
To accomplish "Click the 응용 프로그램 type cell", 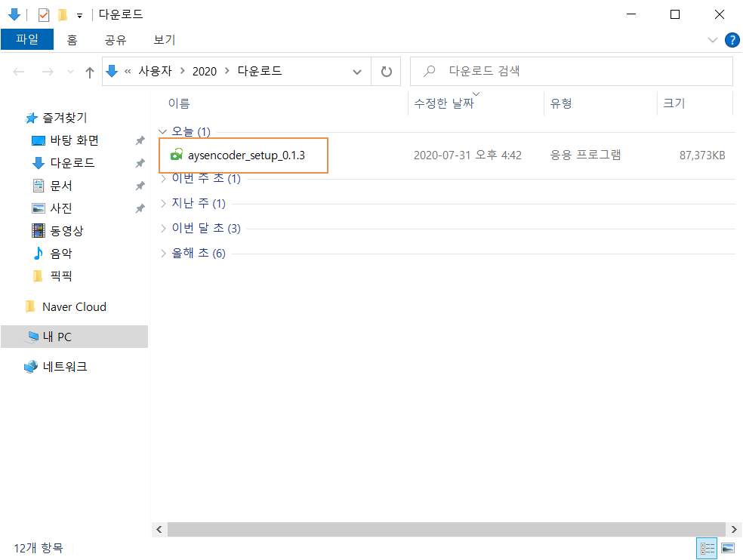I will coord(585,155).
